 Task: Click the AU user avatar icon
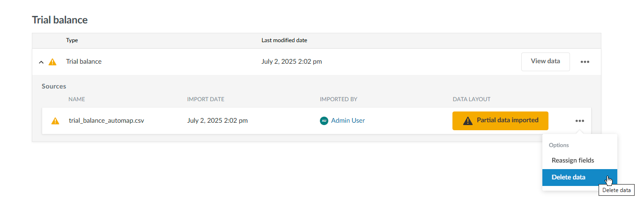tap(324, 121)
